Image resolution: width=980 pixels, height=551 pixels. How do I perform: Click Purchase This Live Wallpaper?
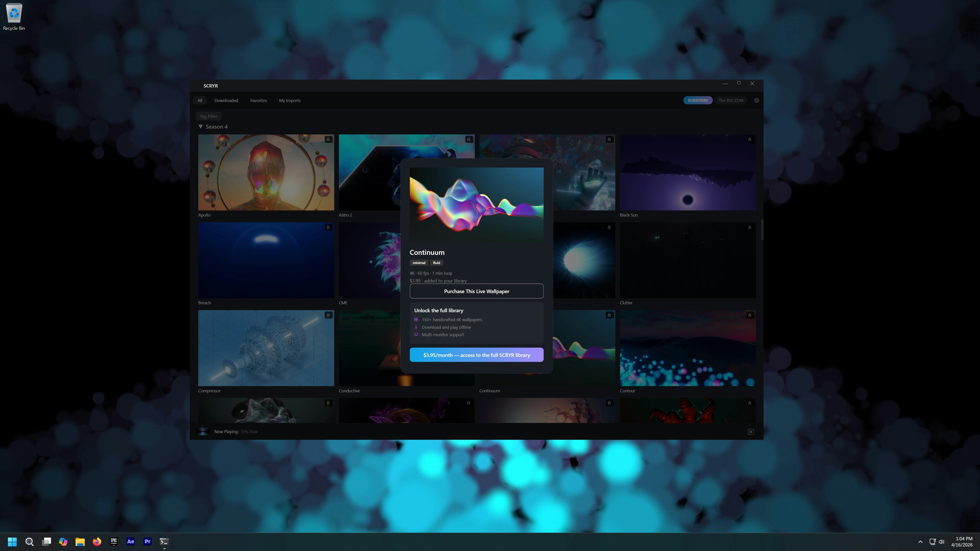click(x=476, y=291)
